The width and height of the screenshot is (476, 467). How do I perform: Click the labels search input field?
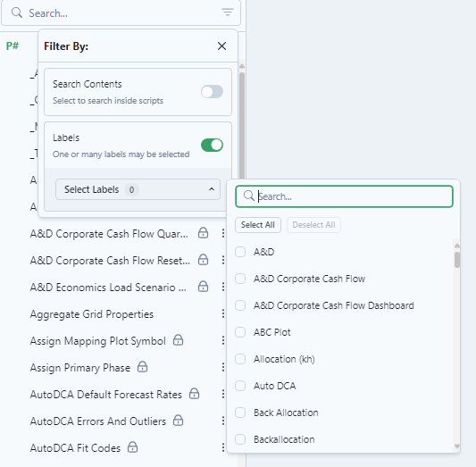[344, 196]
